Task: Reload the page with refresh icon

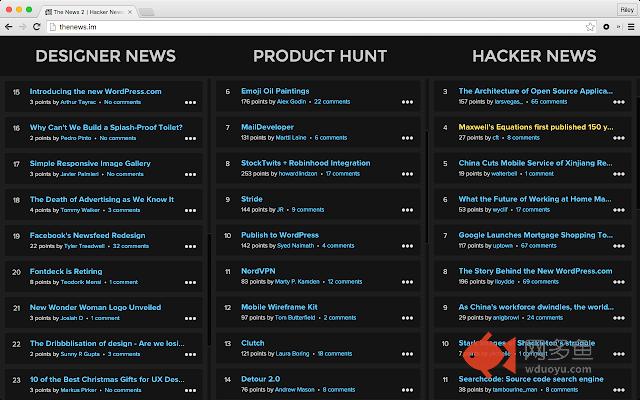Action: point(36,27)
